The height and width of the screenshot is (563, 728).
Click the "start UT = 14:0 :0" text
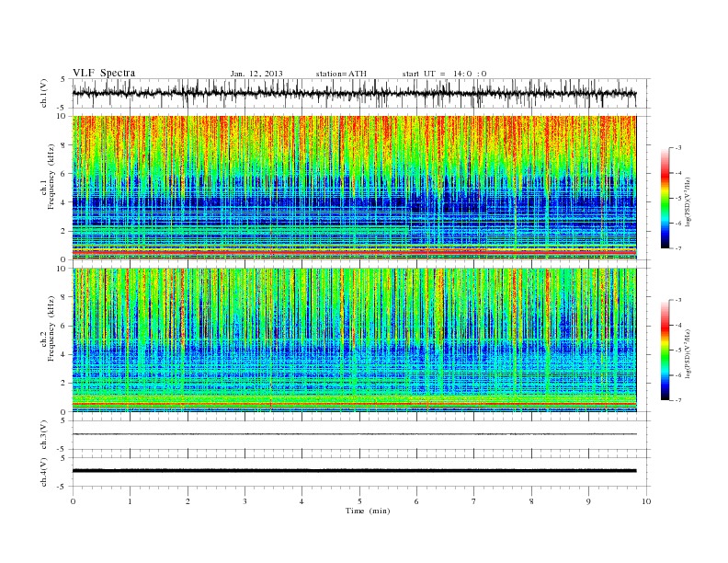pyautogui.click(x=444, y=74)
